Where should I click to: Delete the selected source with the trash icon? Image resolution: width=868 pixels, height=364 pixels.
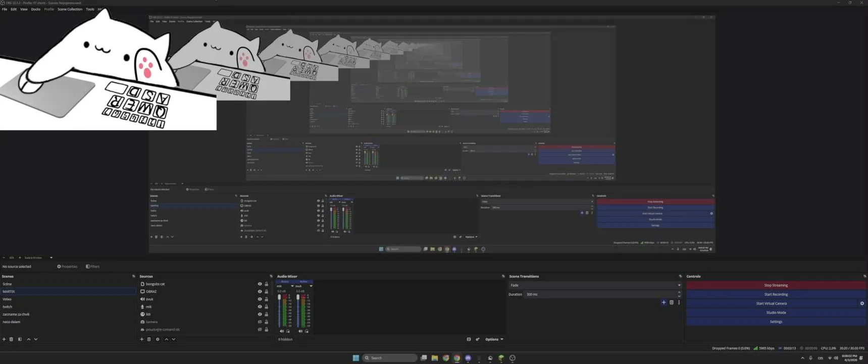point(149,339)
